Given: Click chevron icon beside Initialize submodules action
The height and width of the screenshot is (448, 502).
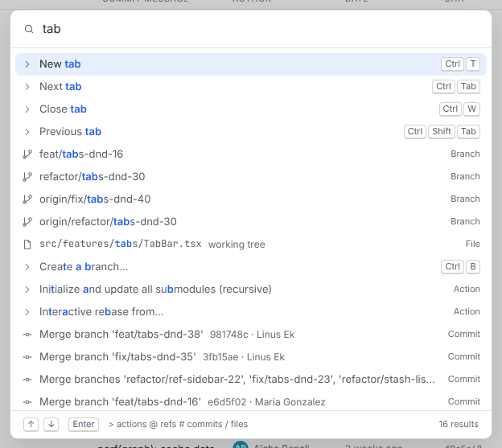Looking at the screenshot, I should pos(27,290).
